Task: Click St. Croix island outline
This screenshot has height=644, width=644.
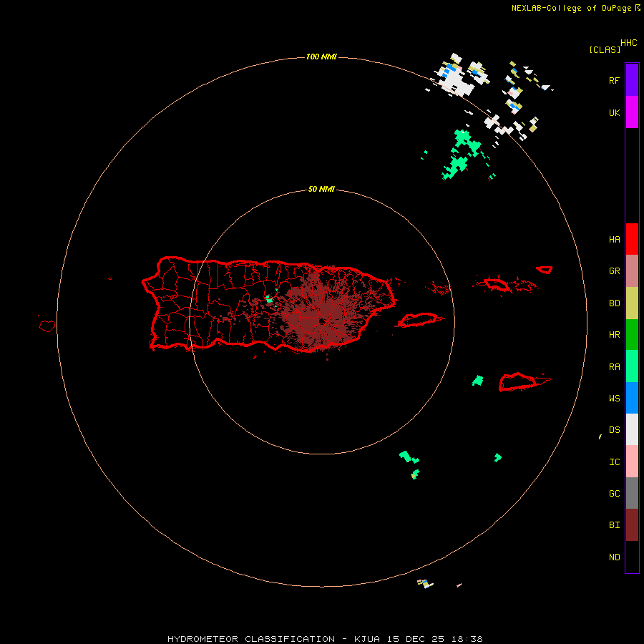Action: [x=518, y=381]
